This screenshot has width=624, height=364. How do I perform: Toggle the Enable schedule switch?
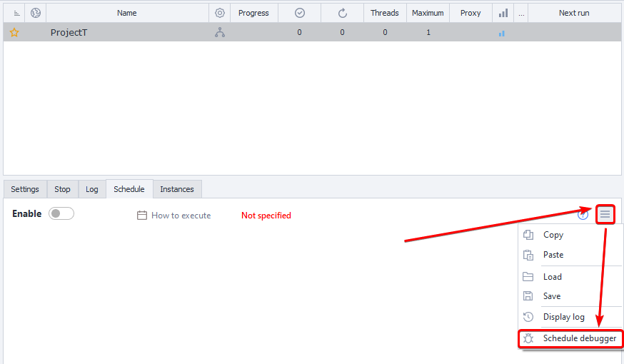tap(61, 214)
